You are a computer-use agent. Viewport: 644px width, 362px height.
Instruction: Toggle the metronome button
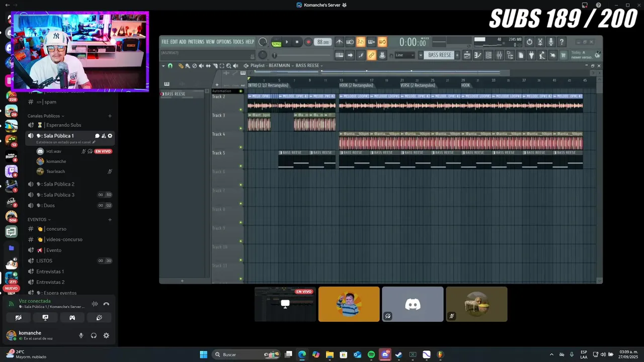(x=339, y=42)
